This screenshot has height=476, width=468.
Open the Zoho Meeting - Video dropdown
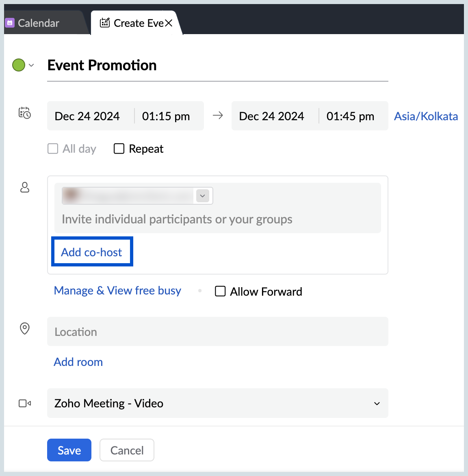tap(218, 403)
